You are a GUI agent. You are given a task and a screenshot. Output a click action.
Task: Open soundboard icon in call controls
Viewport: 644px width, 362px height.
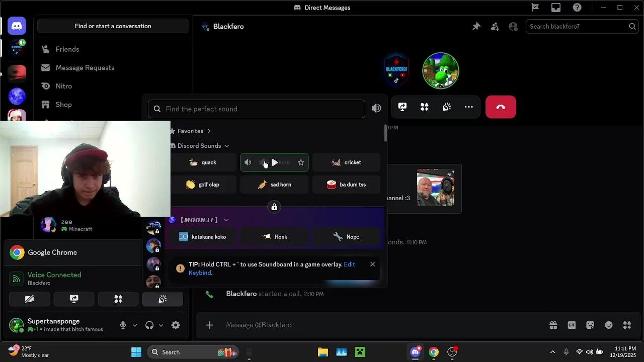[447, 107]
